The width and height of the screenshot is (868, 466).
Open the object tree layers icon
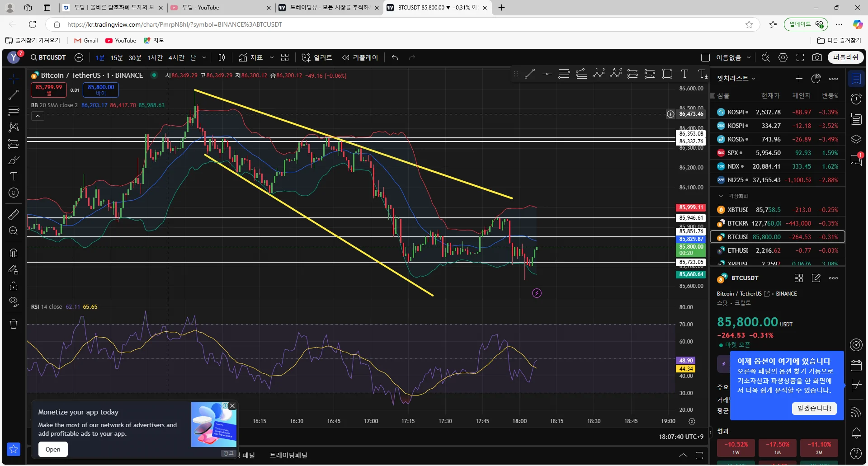[x=856, y=139]
